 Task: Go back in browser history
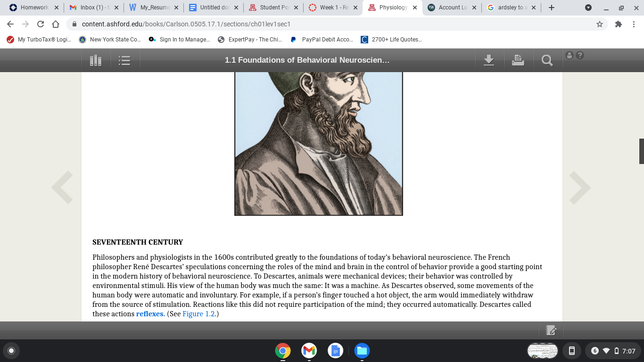10,24
